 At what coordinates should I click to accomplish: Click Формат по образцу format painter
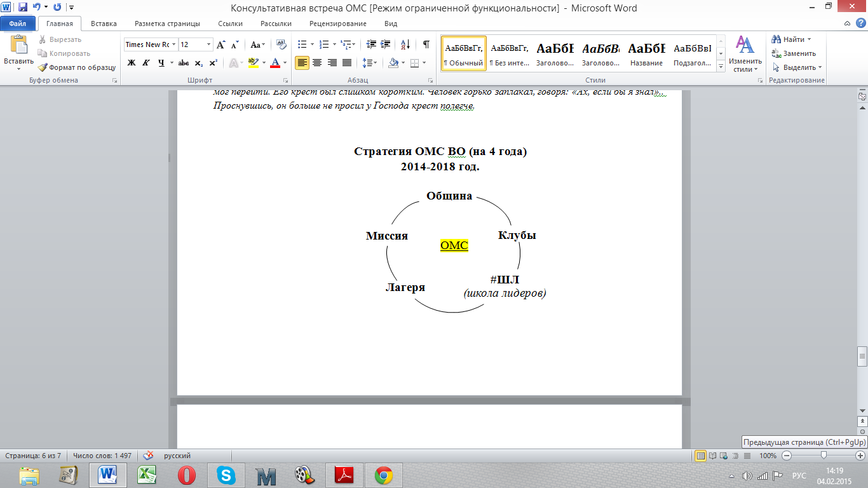[x=76, y=67]
